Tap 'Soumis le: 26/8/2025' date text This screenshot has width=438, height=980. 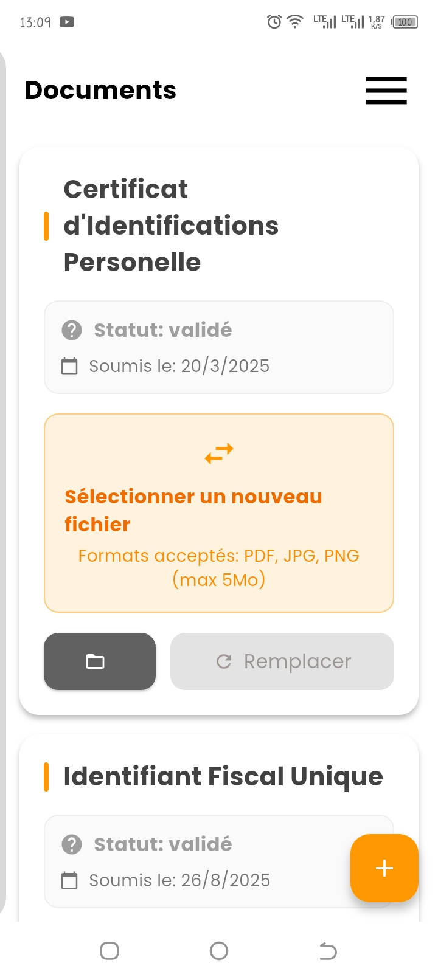179,880
